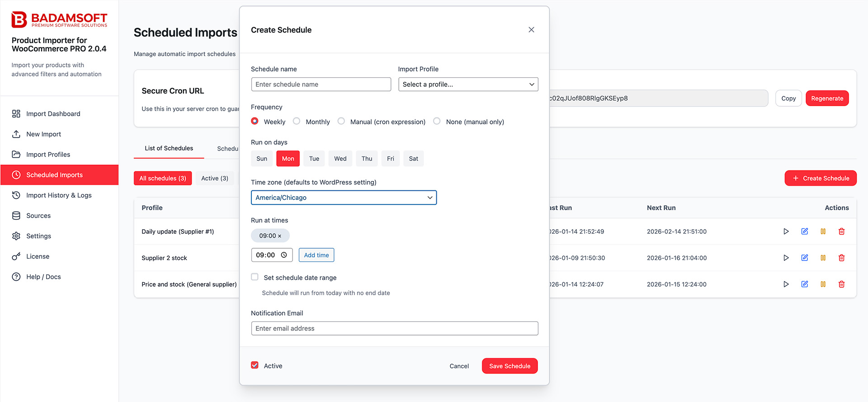Delete Price and stock (General supplier) schedule
Image resolution: width=868 pixels, height=402 pixels.
pos(842,284)
